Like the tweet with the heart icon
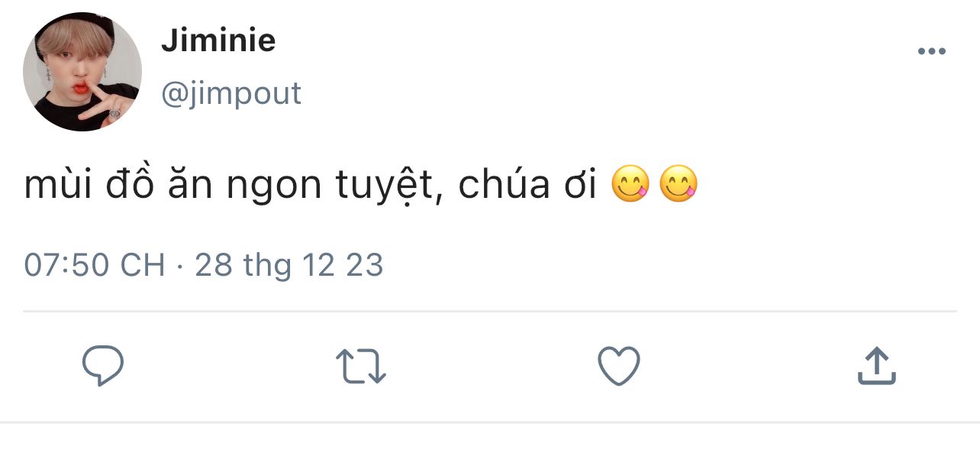Image resolution: width=980 pixels, height=453 pixels. click(618, 366)
